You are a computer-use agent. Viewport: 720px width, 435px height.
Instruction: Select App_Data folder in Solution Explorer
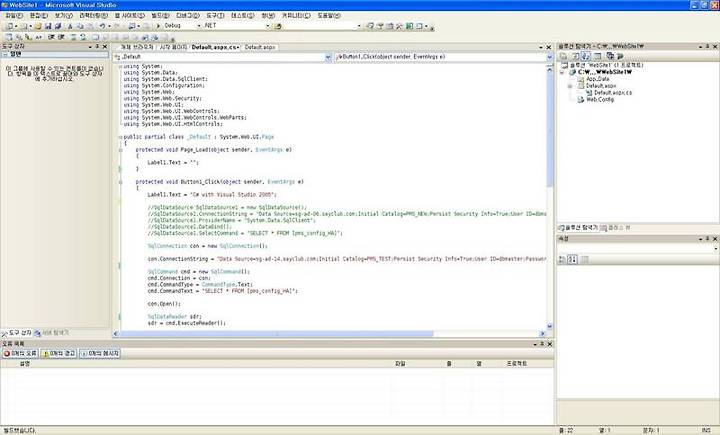coord(597,79)
